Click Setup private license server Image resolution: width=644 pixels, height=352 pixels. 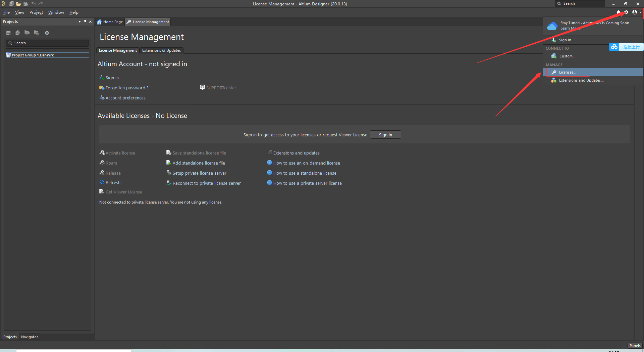(x=199, y=173)
